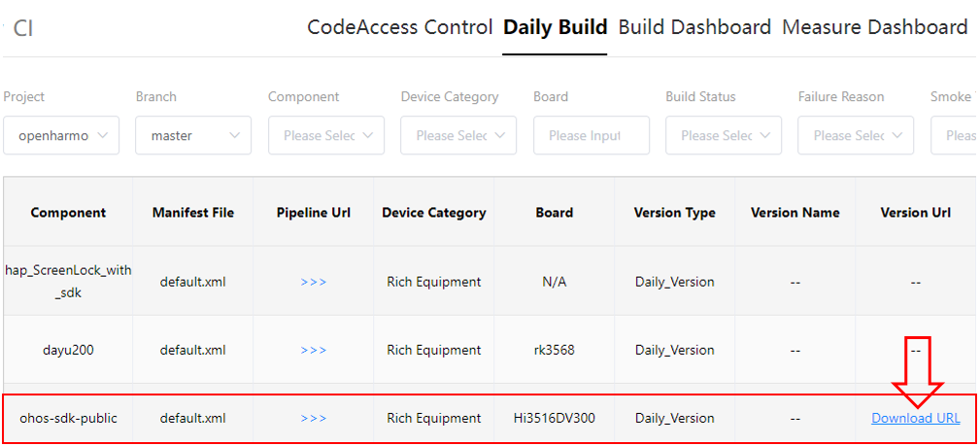The width and height of the screenshot is (980, 446).
Task: Click the CI logo text
Action: coord(23,28)
